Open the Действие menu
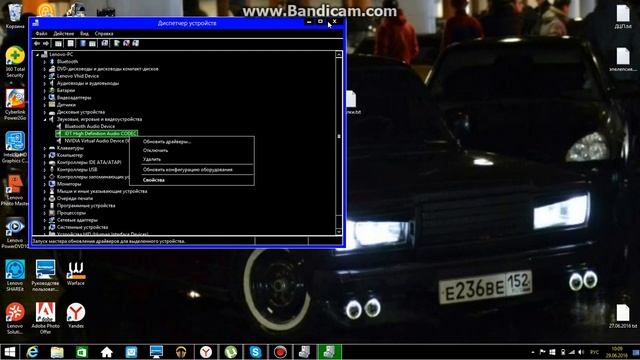This screenshot has height=360, width=640. [x=64, y=33]
